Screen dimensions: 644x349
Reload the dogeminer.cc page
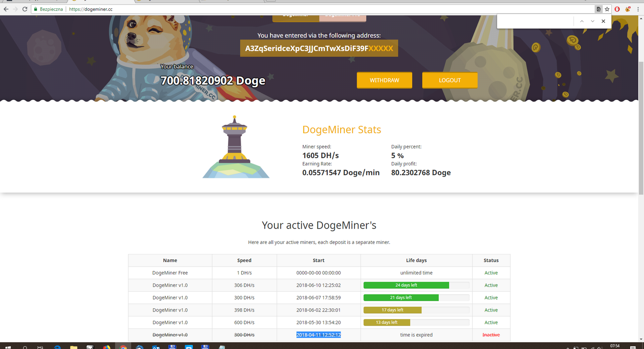pos(25,9)
